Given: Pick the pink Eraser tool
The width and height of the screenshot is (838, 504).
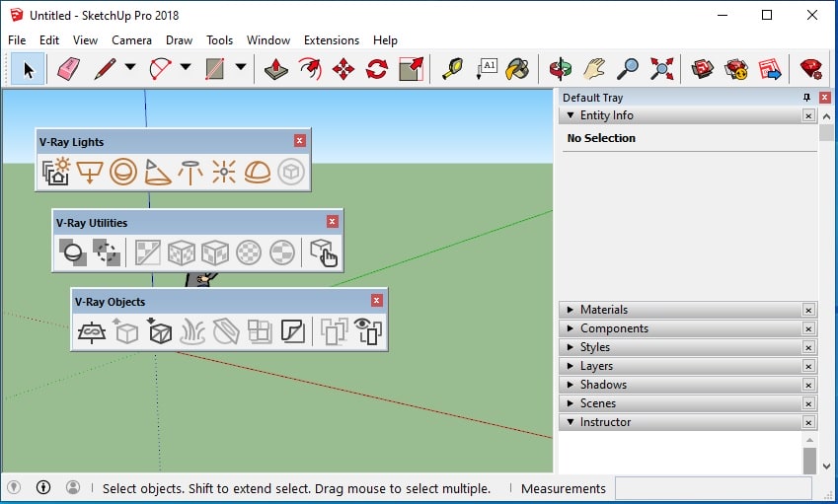Looking at the screenshot, I should tap(68, 69).
